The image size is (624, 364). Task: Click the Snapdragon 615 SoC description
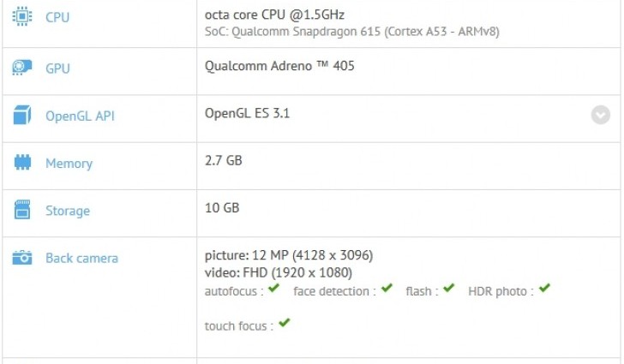[x=352, y=32]
